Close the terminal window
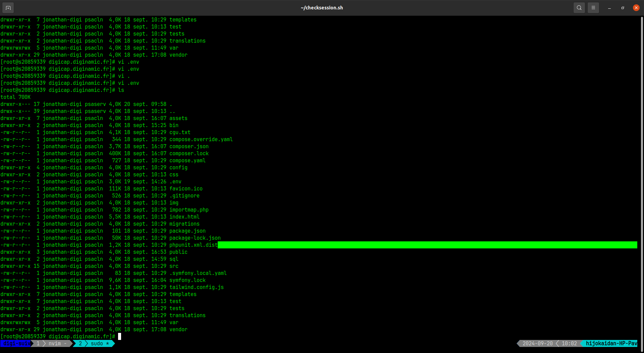Screen dimensions: 644x353 (636, 8)
